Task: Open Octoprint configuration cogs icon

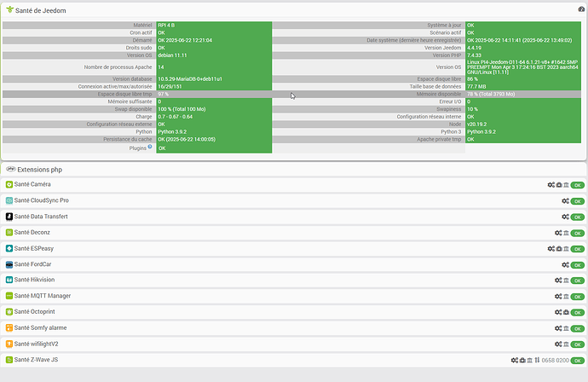Action: [558, 312]
